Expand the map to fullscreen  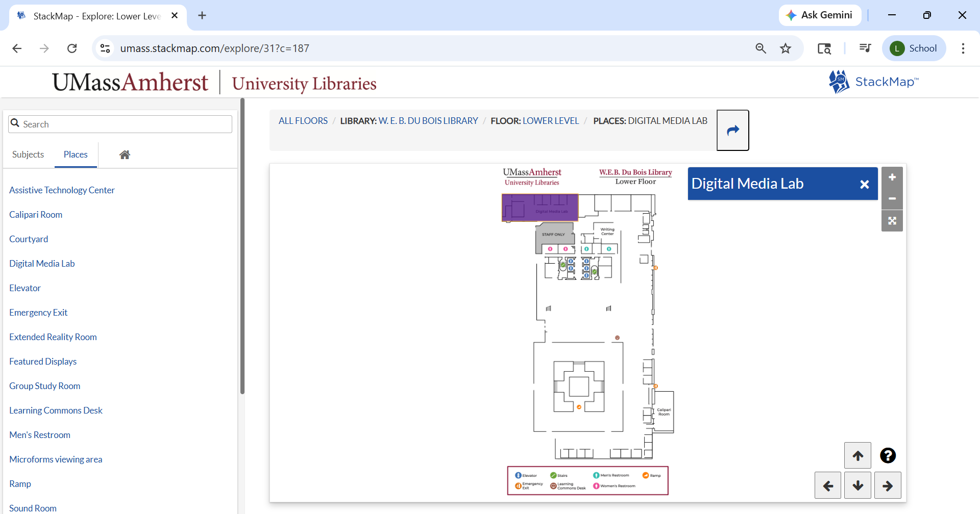click(x=892, y=221)
